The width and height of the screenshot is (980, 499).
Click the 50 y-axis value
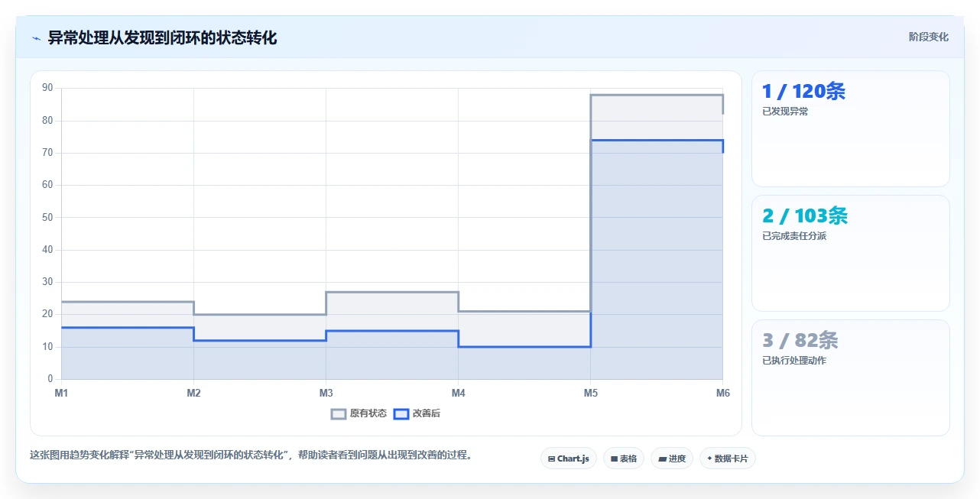[x=47, y=217]
